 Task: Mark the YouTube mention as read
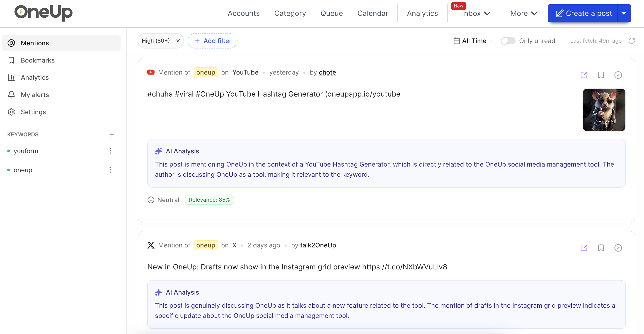(618, 75)
